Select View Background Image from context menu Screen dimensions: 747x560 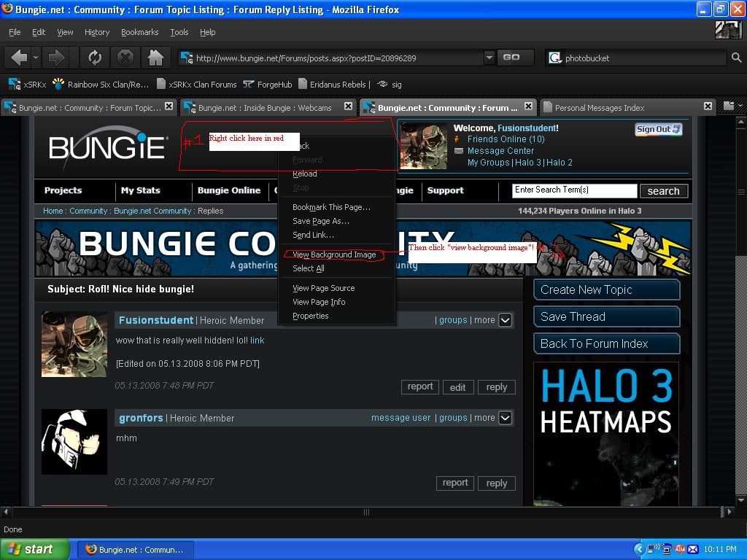click(334, 254)
